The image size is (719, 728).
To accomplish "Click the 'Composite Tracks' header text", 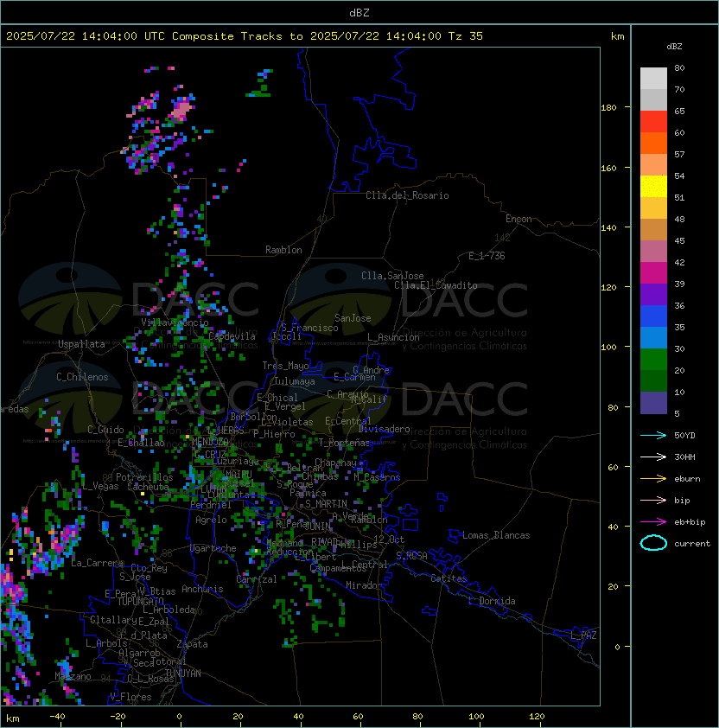I will click(227, 36).
